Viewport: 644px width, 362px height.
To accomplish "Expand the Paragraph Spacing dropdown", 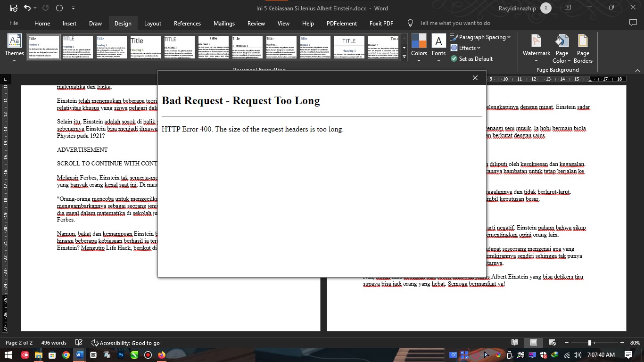I will [x=480, y=37].
